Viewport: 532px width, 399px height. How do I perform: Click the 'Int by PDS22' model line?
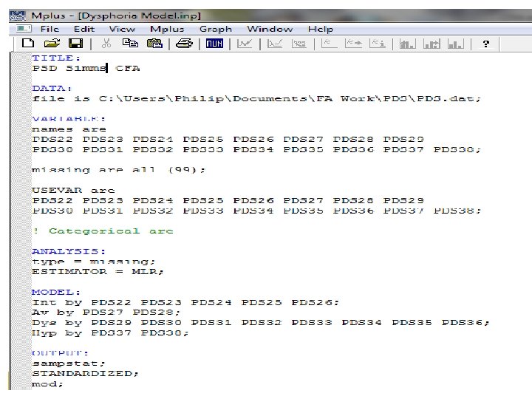pyautogui.click(x=185, y=302)
